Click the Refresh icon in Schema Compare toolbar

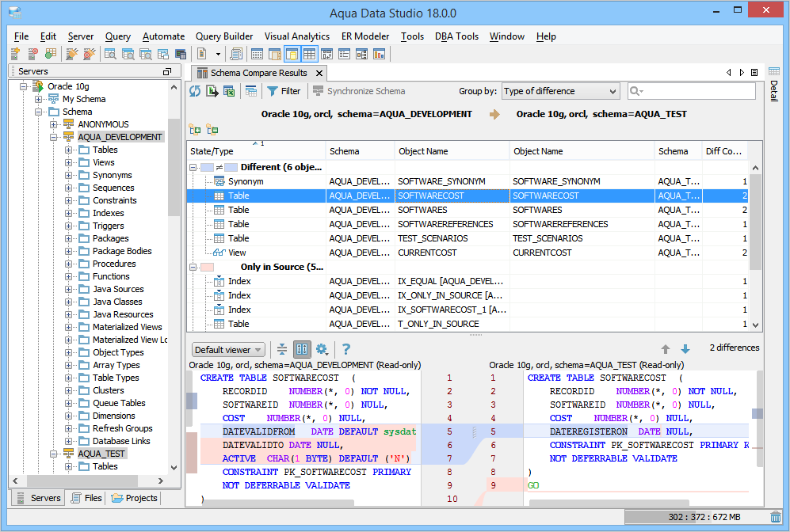tap(195, 91)
